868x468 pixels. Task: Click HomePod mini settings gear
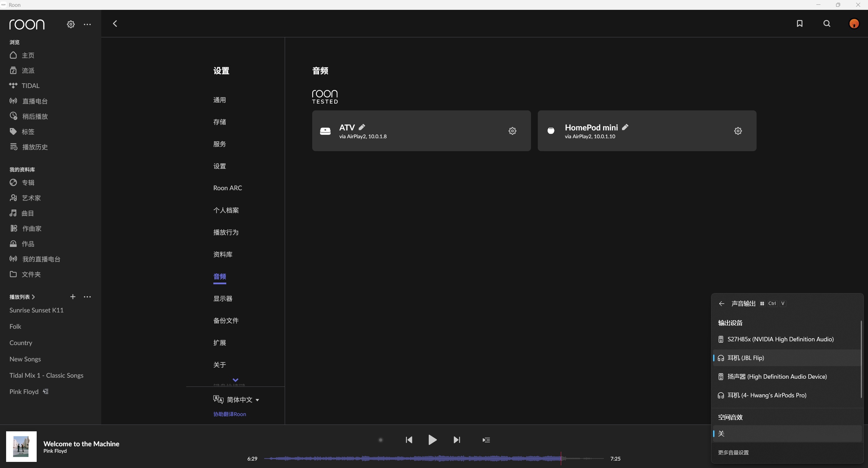pyautogui.click(x=738, y=131)
